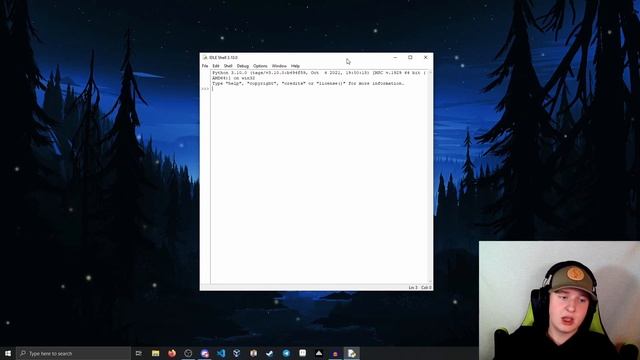The height and width of the screenshot is (360, 640).
Task: Open the Shell menu
Action: pos(228,66)
